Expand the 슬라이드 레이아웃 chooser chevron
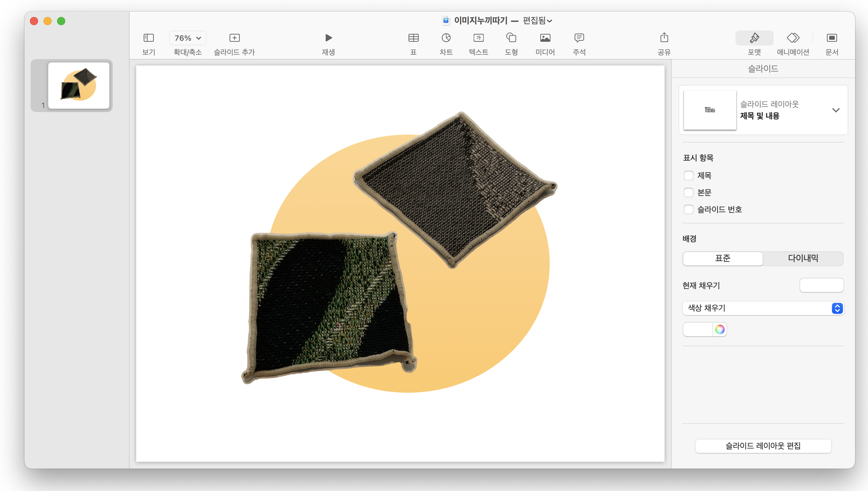 [x=836, y=110]
